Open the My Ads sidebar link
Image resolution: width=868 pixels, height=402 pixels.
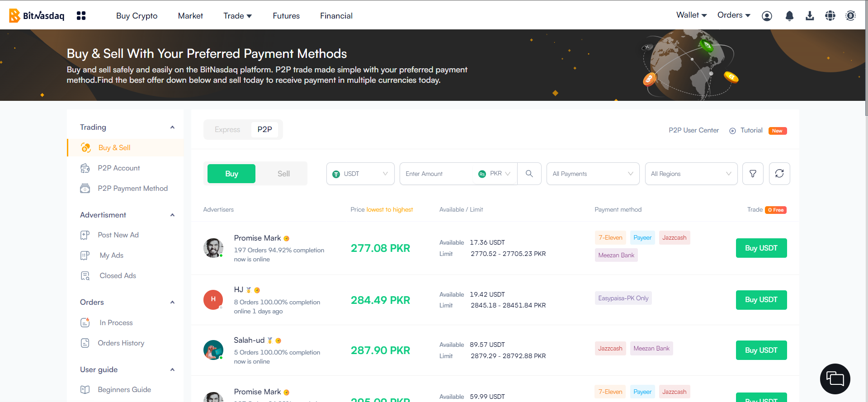(x=112, y=255)
